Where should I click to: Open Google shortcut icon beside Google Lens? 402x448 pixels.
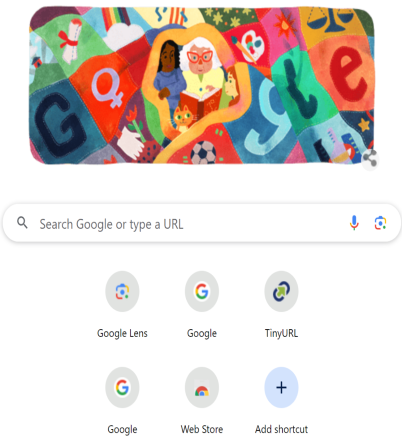click(x=202, y=291)
